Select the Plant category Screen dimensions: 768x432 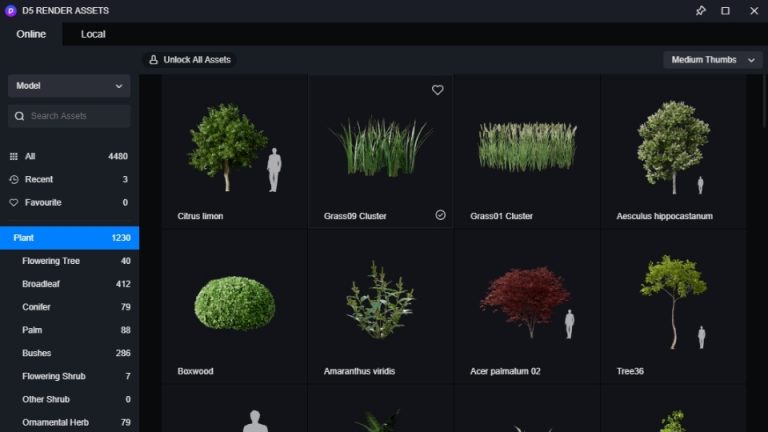coord(69,238)
